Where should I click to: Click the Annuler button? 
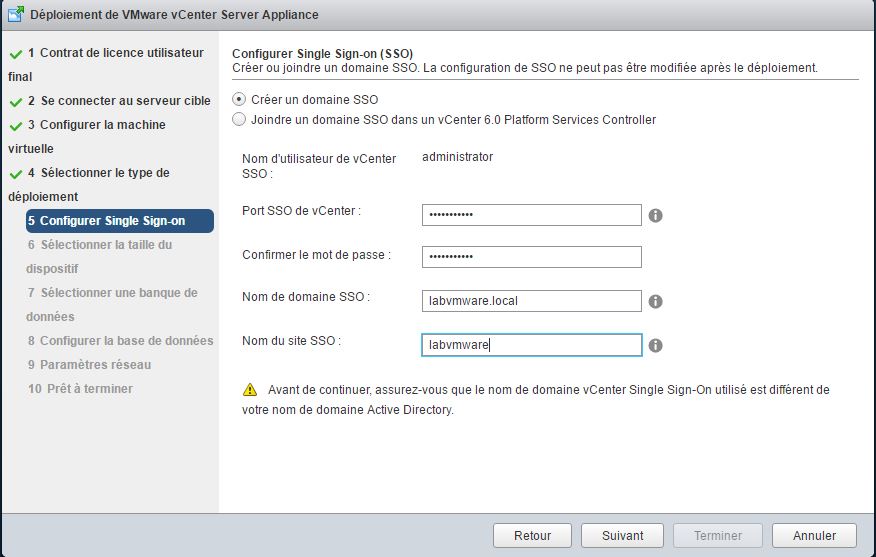click(815, 535)
